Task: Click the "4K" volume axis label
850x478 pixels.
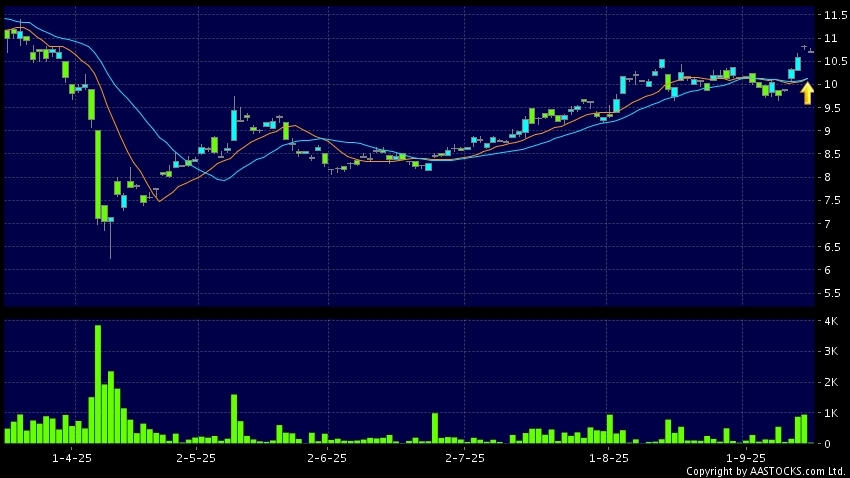Action: coord(831,321)
